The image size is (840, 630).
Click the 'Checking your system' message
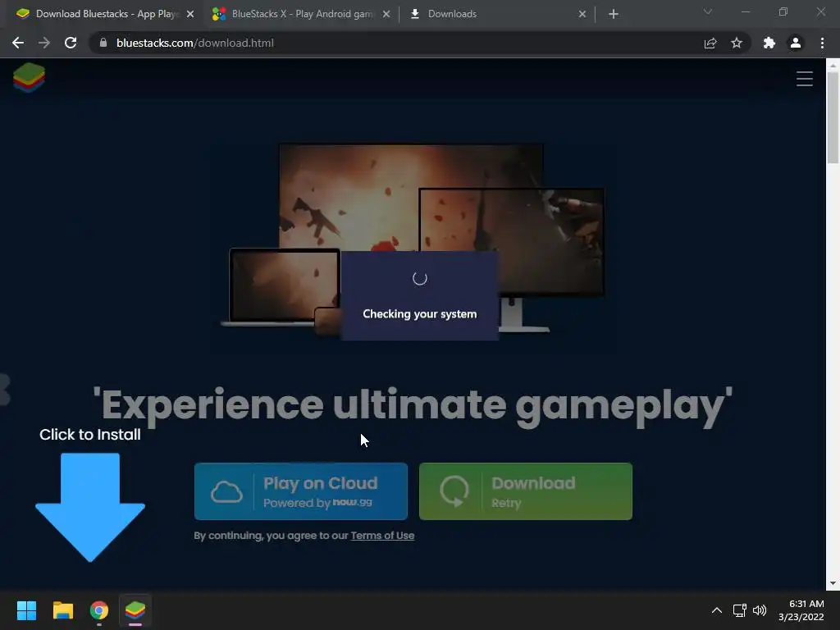pyautogui.click(x=419, y=314)
